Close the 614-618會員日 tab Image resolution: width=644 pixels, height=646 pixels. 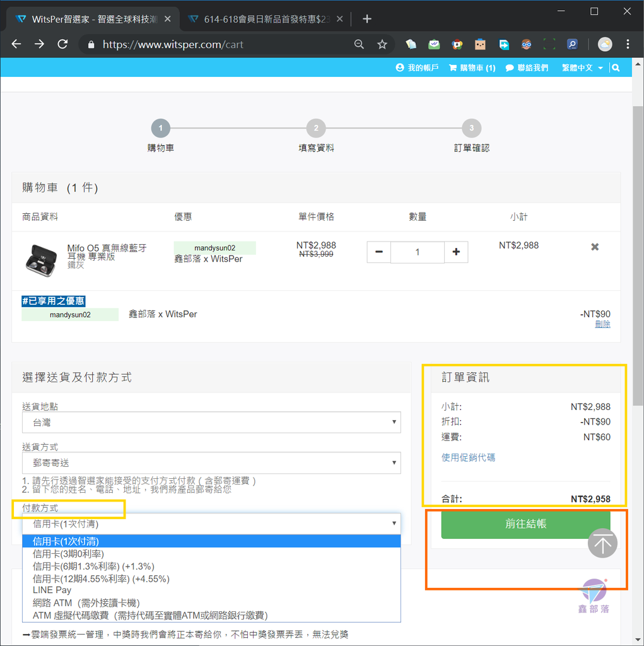tap(339, 19)
